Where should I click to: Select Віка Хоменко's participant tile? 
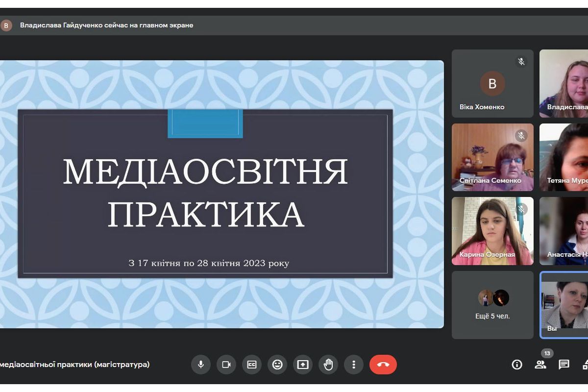tap(492, 84)
